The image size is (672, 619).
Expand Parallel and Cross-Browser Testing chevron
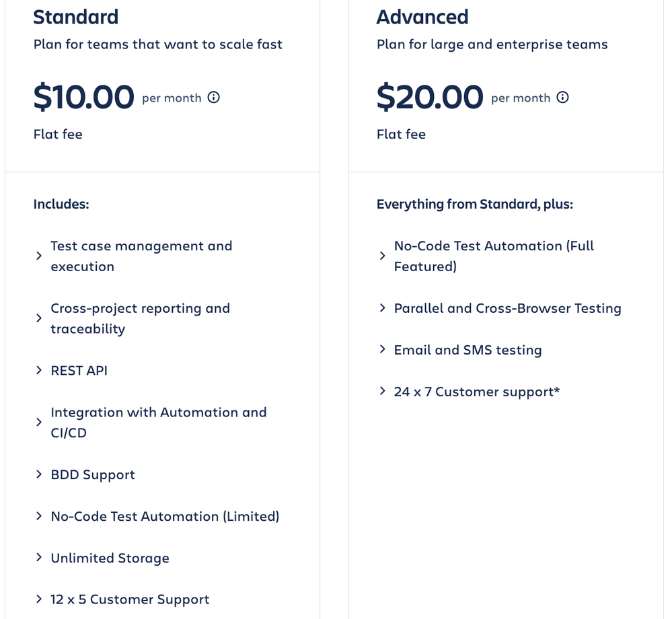[382, 308]
